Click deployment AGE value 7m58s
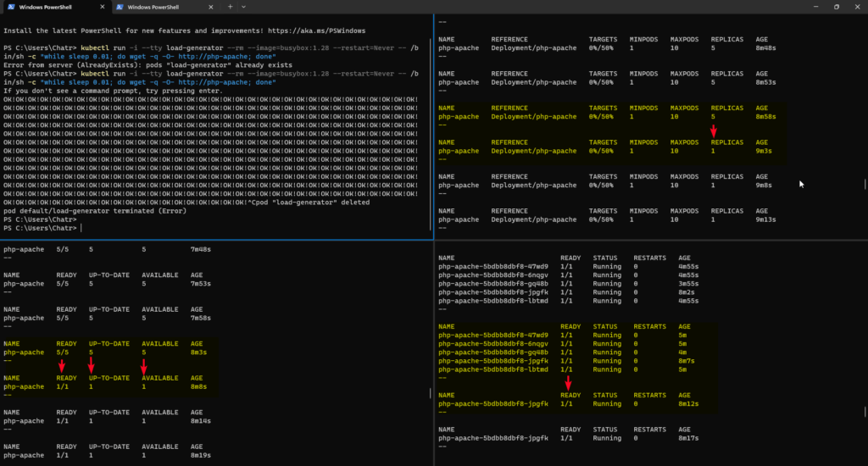 [x=200, y=319]
